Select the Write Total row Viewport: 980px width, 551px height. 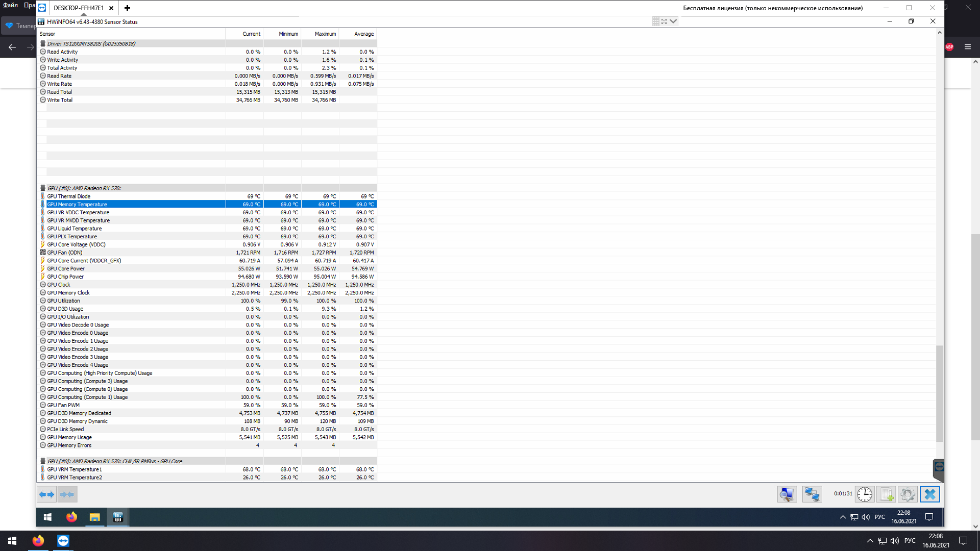pyautogui.click(x=208, y=100)
